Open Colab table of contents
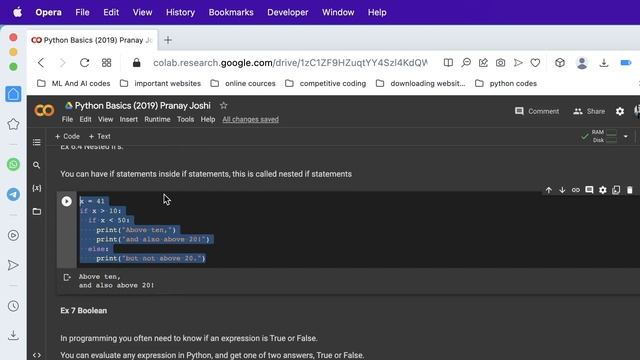This screenshot has width=640, height=360. [37, 142]
